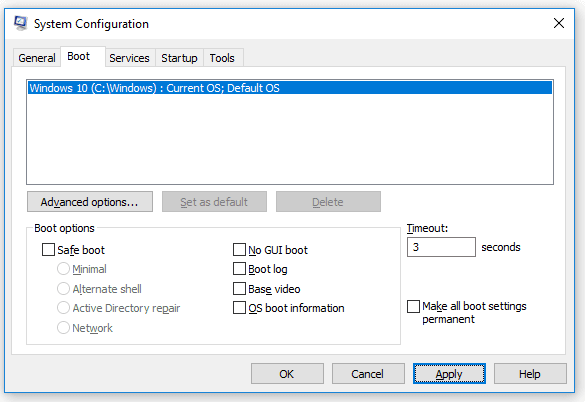The height and width of the screenshot is (404, 586).
Task: Click the System Configuration title bar icon
Action: 21,23
